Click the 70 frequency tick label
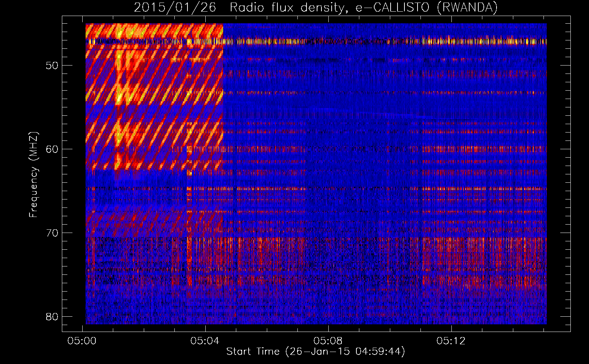The height and width of the screenshot is (364, 589). 52,233
